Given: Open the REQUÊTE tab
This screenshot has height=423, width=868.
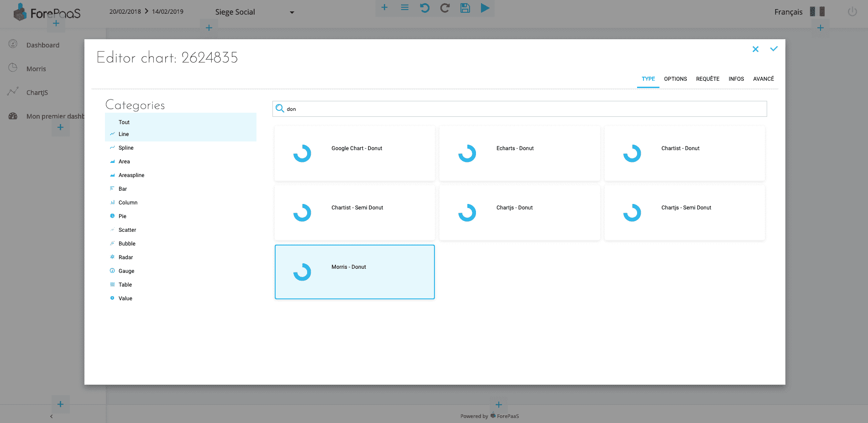Looking at the screenshot, I should 707,79.
